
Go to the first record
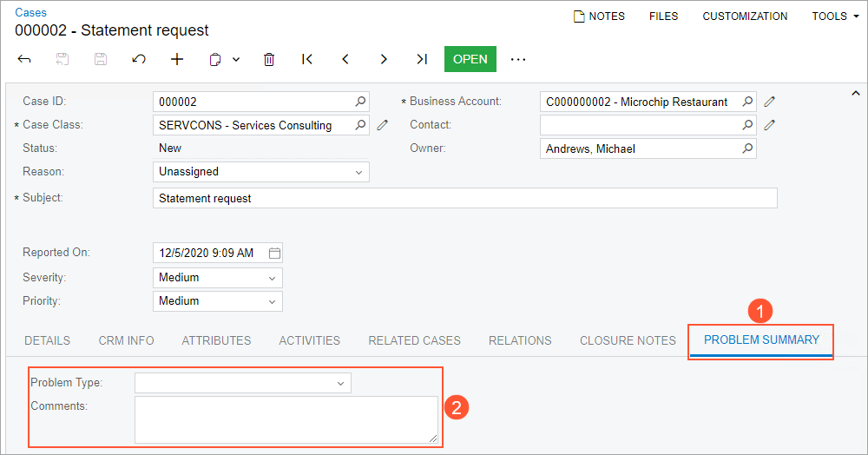pos(307,59)
